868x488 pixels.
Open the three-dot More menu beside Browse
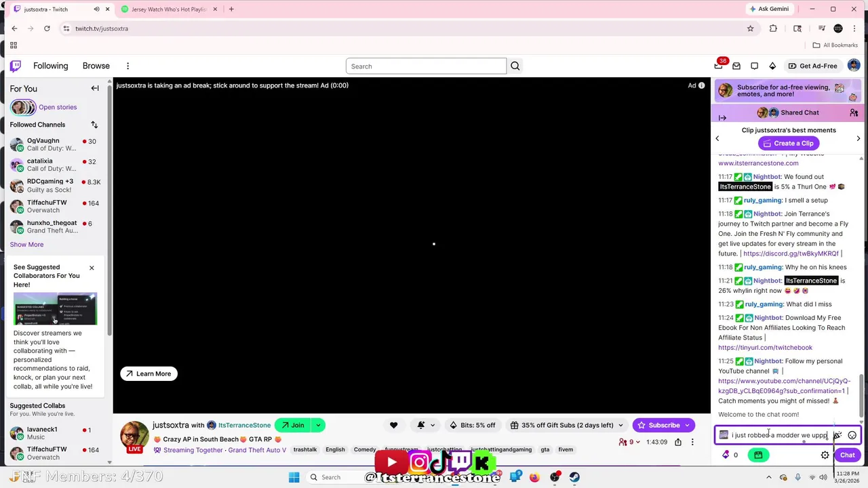coord(127,66)
